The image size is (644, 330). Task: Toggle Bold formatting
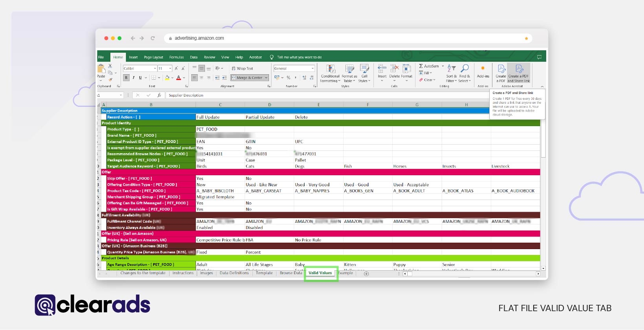(126, 78)
